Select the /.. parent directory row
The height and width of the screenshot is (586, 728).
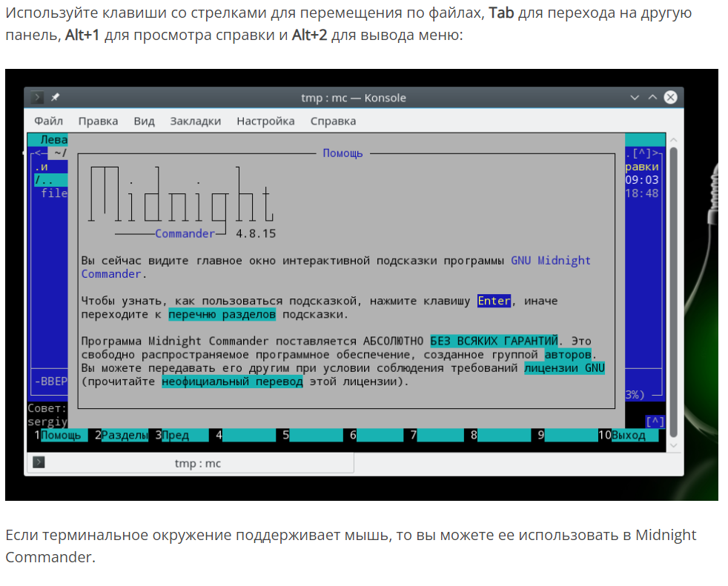point(50,180)
